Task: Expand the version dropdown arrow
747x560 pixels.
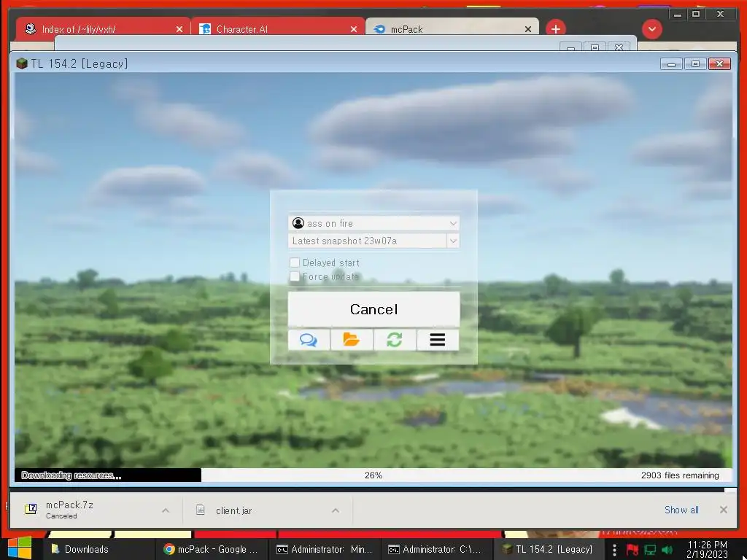Action: tap(453, 241)
